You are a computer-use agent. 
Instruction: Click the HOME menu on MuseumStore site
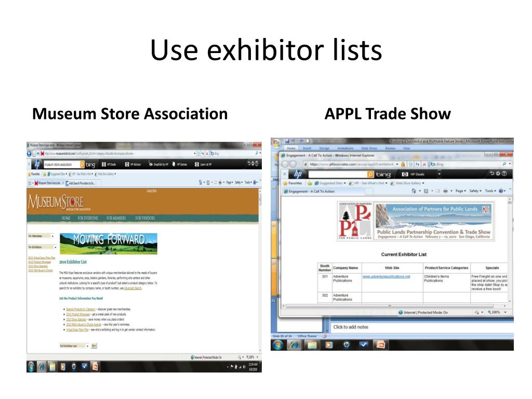point(66,218)
